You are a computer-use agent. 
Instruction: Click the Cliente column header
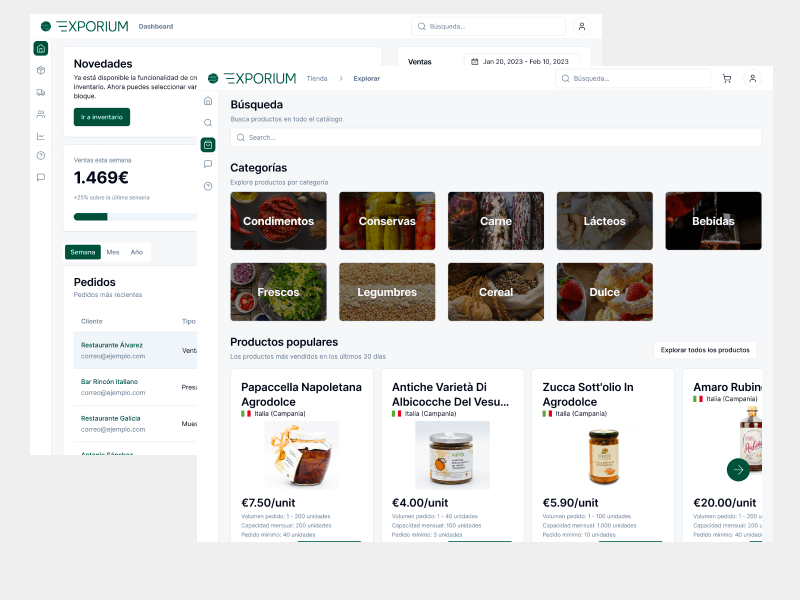point(92,321)
